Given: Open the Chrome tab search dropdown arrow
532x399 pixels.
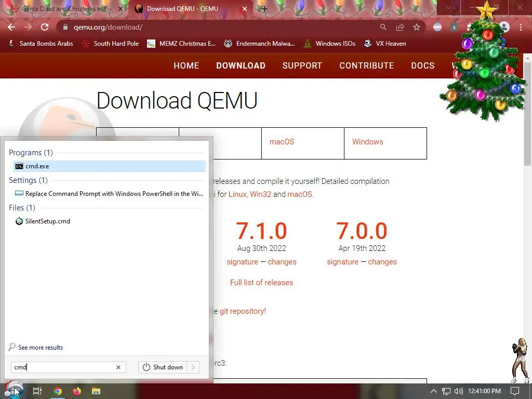Looking at the screenshot, I should (x=448, y=7).
